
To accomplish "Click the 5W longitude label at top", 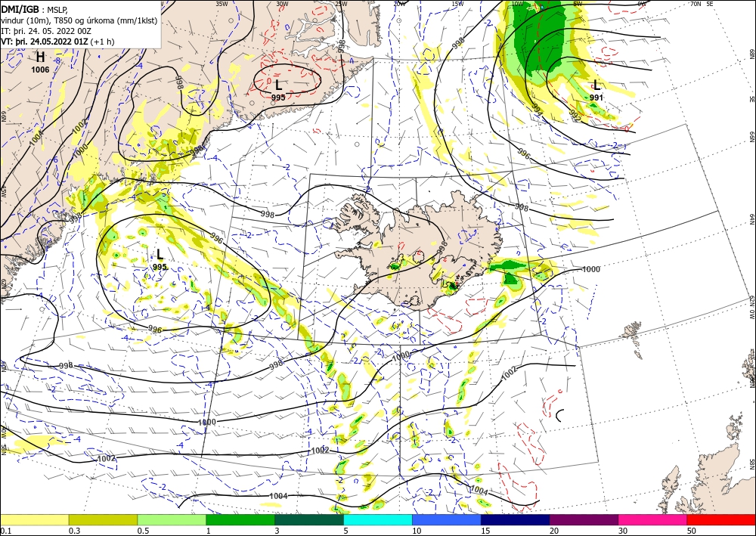I will point(578,3).
